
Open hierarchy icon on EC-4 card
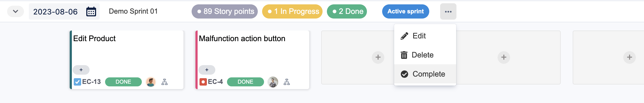click(x=287, y=82)
